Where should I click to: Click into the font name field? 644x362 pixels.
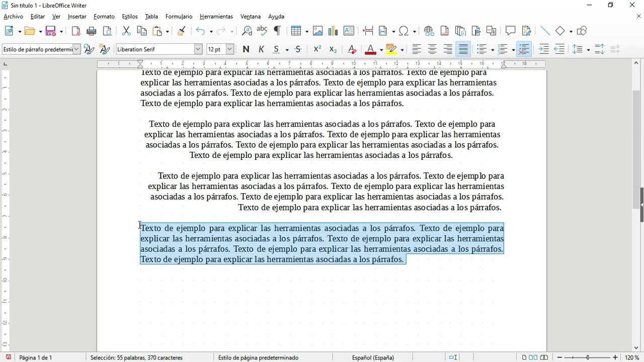(155, 49)
